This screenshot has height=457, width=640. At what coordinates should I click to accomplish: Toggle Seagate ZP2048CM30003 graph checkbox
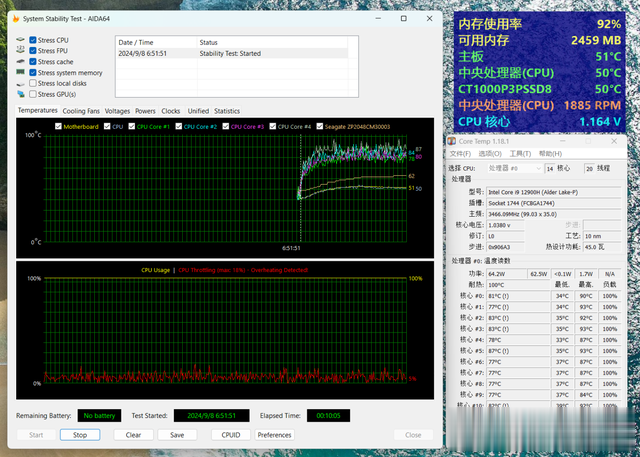pos(320,126)
